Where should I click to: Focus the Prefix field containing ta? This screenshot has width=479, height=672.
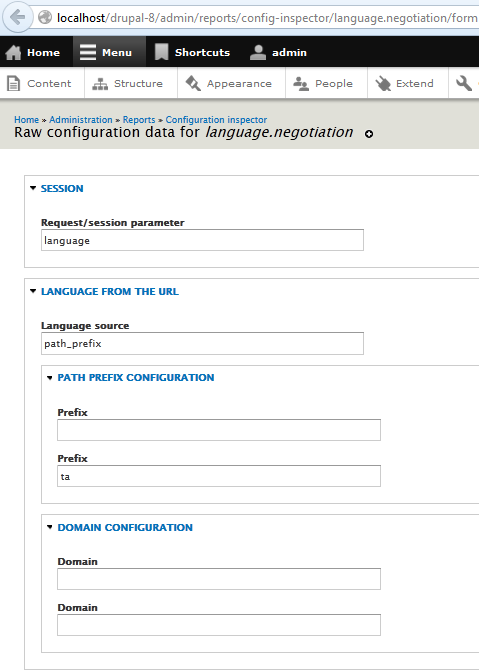tap(219, 476)
